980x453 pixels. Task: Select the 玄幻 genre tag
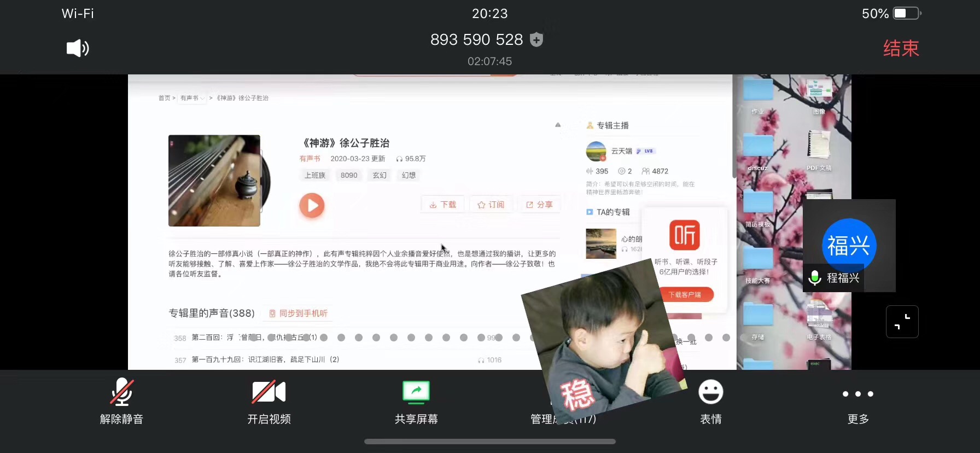point(380,175)
